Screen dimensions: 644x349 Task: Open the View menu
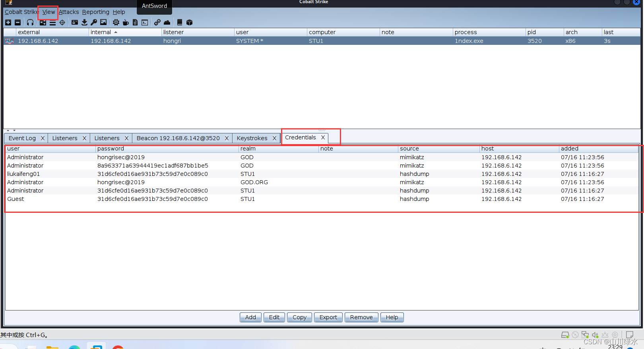pyautogui.click(x=48, y=12)
